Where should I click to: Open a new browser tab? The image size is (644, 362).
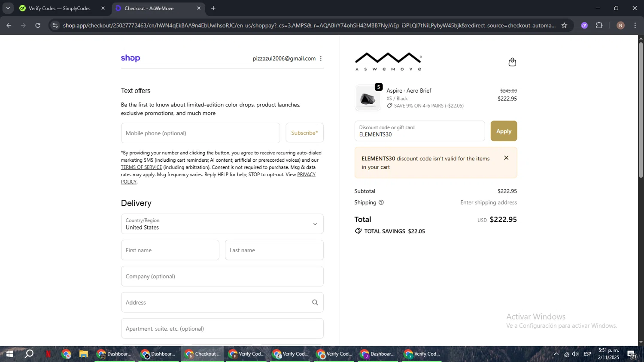tap(213, 8)
